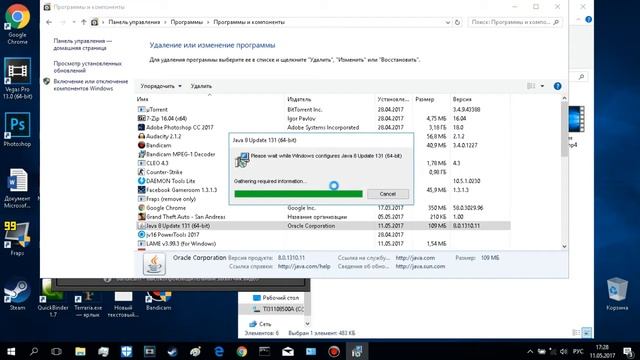Go up one level with the up arrow

pos(83,22)
